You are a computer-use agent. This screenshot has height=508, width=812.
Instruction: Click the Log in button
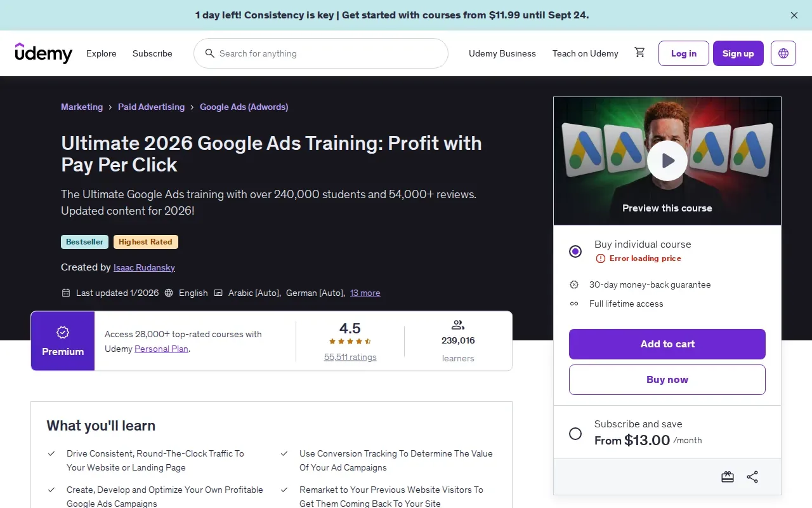684,53
